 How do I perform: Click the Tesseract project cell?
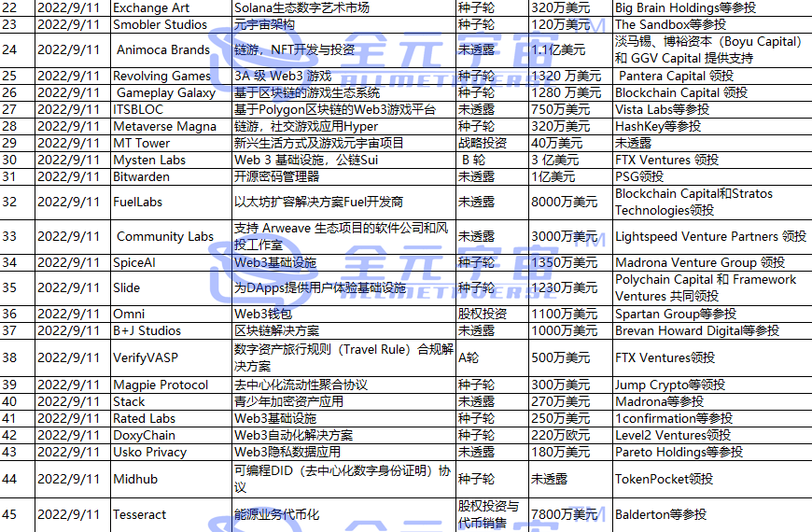[x=171, y=515]
